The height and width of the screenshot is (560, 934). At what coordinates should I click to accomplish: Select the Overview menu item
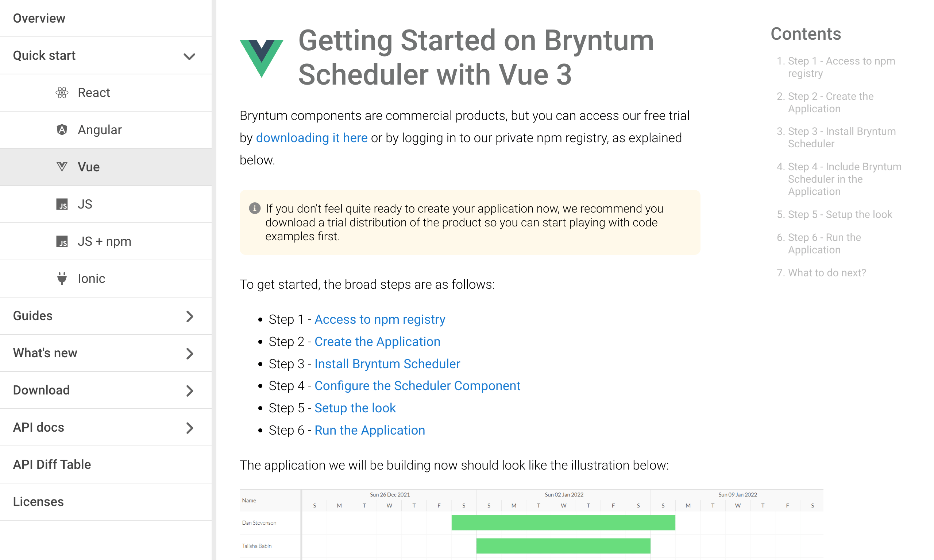[38, 18]
